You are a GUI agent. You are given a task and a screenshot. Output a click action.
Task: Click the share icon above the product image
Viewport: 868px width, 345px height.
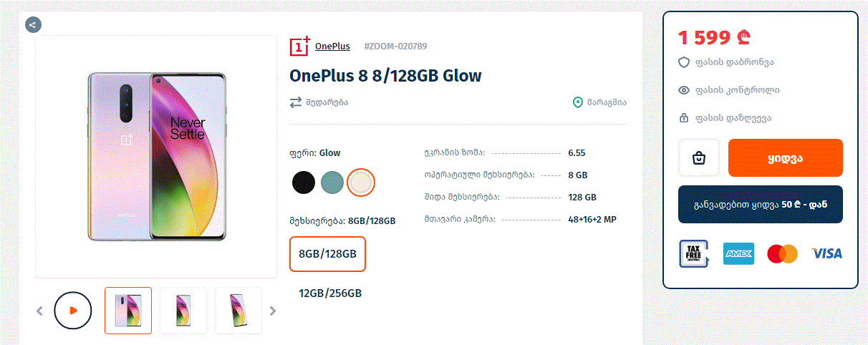click(x=33, y=25)
